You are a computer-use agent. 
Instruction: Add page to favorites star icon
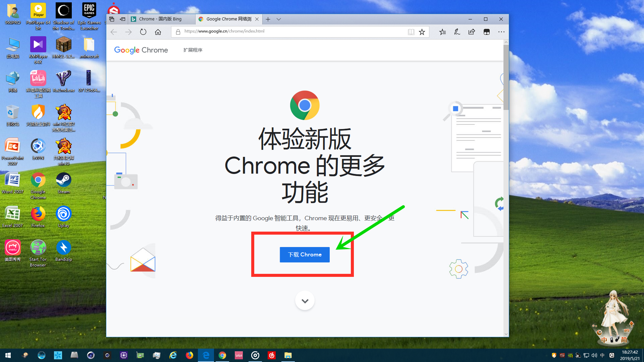(422, 32)
